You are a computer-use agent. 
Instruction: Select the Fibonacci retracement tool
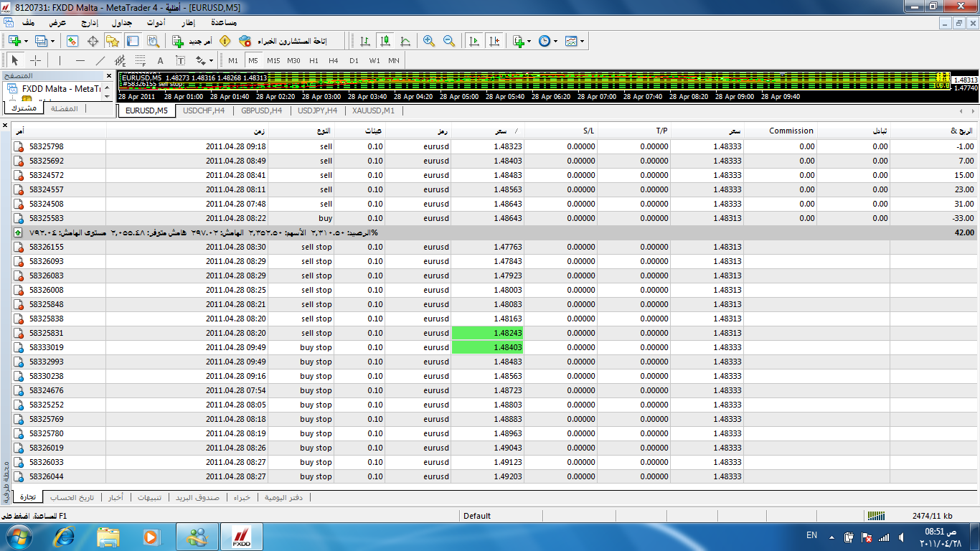click(140, 60)
